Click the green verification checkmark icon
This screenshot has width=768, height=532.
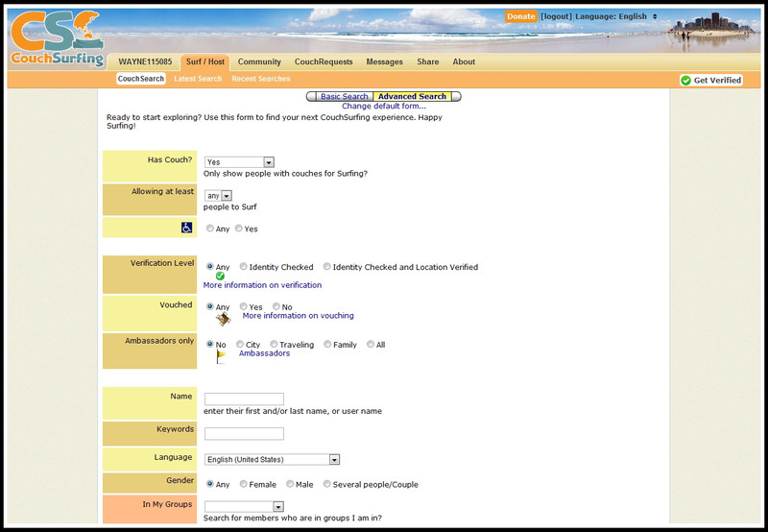pos(220,276)
